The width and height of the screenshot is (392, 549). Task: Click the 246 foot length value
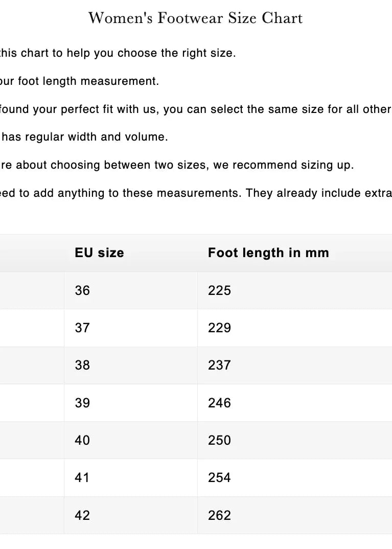[x=219, y=403]
